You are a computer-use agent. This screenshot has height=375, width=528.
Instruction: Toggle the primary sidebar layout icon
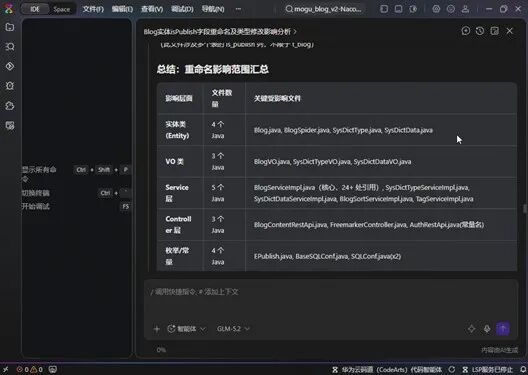(384, 9)
